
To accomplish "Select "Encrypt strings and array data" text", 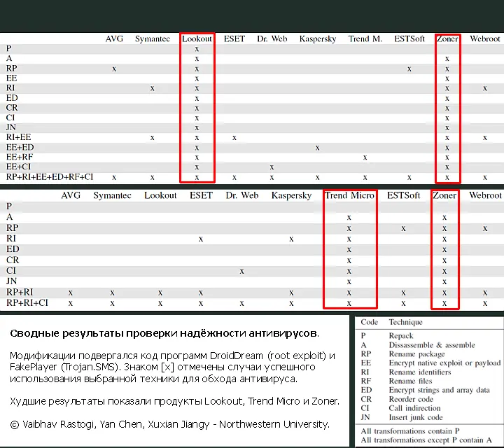I will click(x=440, y=390).
